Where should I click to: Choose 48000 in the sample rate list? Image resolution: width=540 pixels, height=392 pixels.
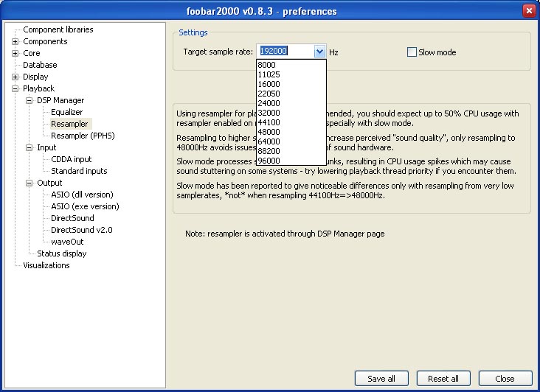pos(291,132)
